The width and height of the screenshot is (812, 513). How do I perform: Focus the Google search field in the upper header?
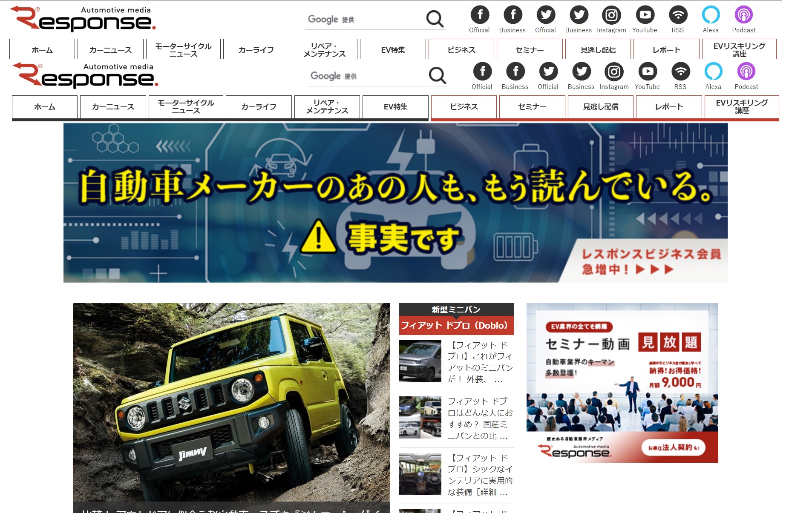(364, 20)
